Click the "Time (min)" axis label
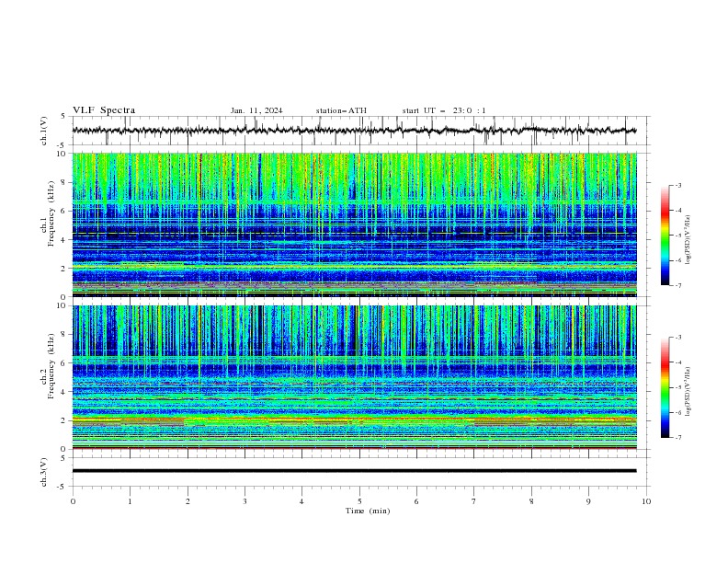The height and width of the screenshot is (563, 728). point(368,511)
